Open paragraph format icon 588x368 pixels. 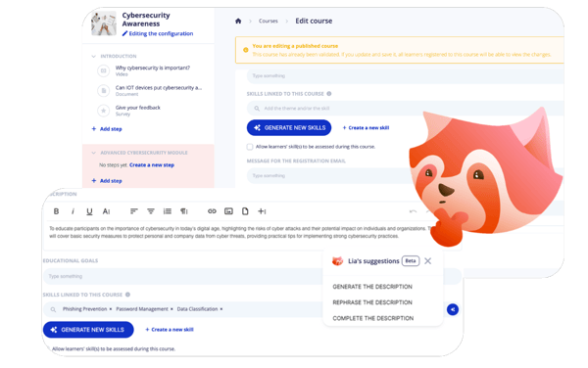[184, 211]
